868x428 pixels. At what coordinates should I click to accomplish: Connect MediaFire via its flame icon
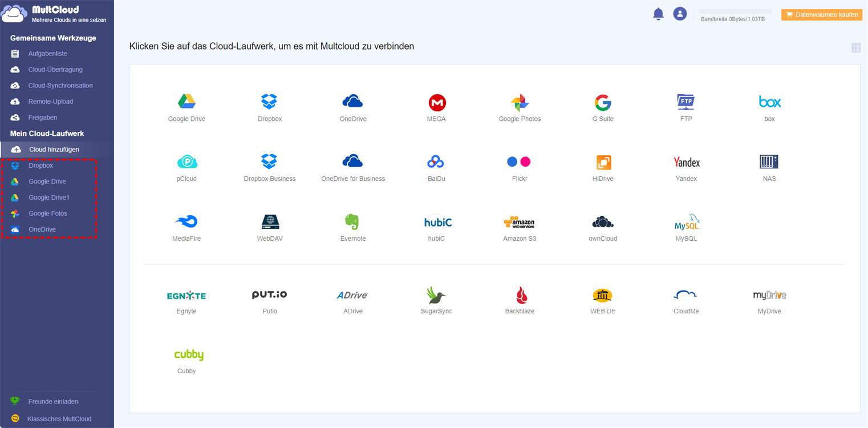(x=186, y=221)
